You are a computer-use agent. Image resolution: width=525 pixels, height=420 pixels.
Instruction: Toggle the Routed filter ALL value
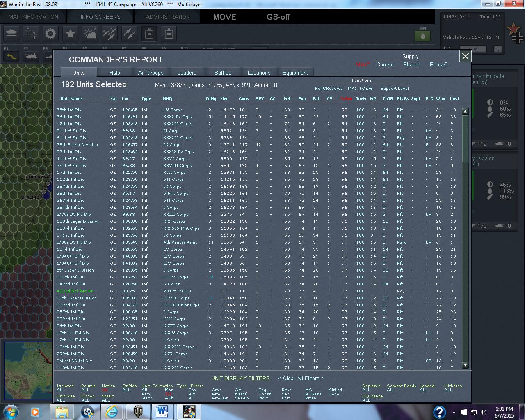[x=85, y=390]
